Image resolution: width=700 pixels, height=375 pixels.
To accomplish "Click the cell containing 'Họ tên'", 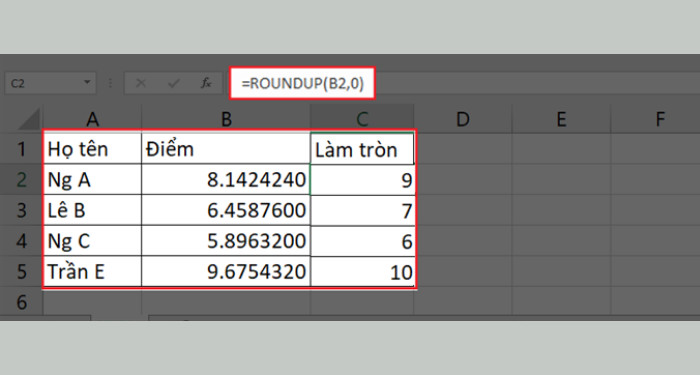I will [x=92, y=149].
